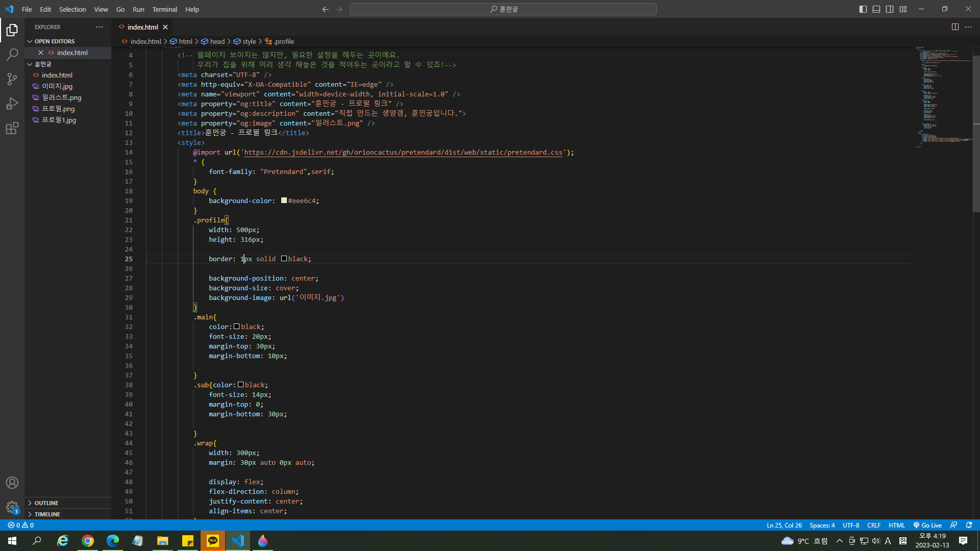Screen dimensions: 980x551
Task: Click the Go Live status bar button
Action: (x=927, y=525)
